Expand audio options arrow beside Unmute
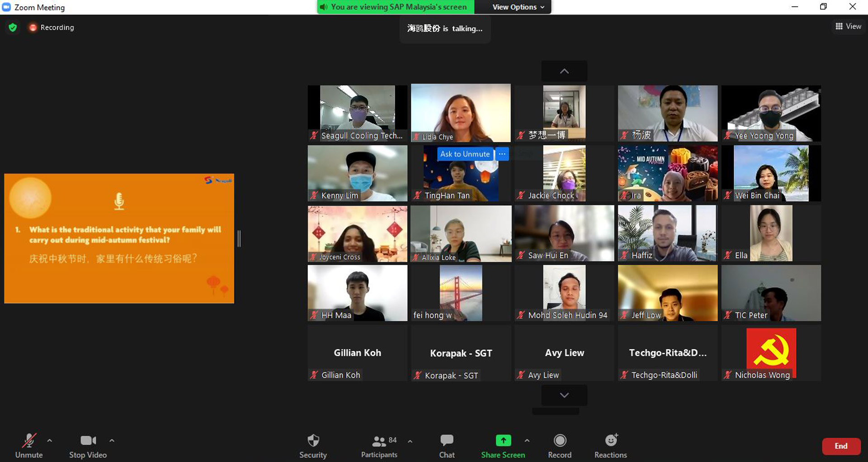Image resolution: width=868 pixels, height=462 pixels. pyautogui.click(x=50, y=440)
